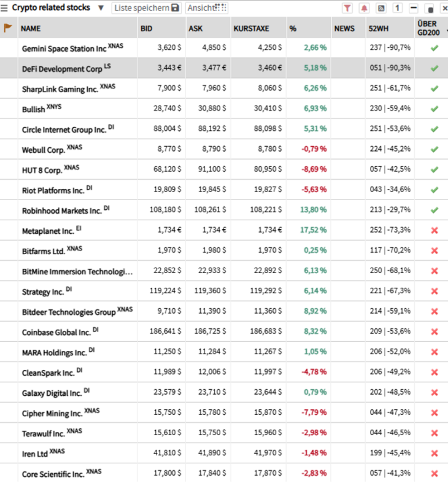Click the red X for CleanSpark Inc.
The height and width of the screenshot is (483, 448).
pyautogui.click(x=434, y=373)
